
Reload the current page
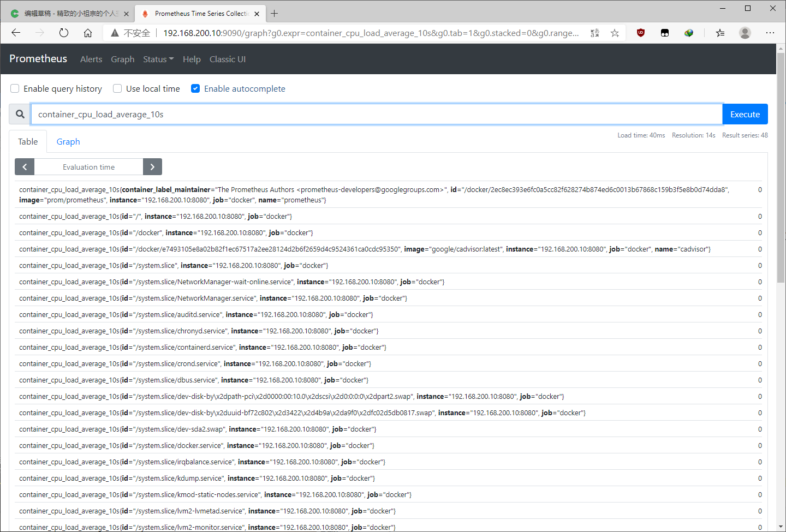[x=64, y=33]
